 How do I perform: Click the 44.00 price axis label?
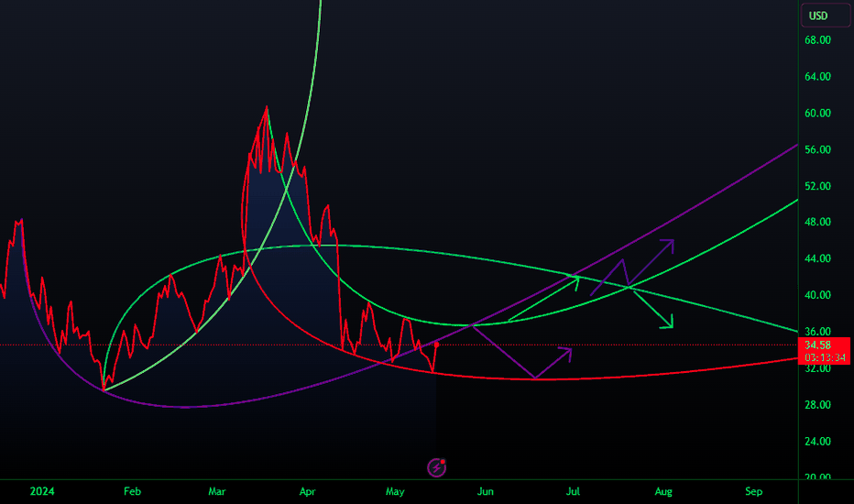(x=817, y=258)
